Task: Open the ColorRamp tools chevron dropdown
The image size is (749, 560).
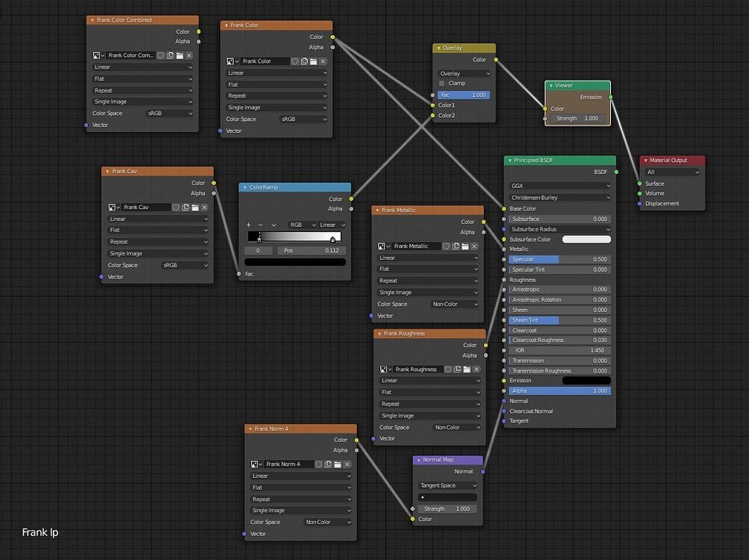Action: [x=275, y=224]
